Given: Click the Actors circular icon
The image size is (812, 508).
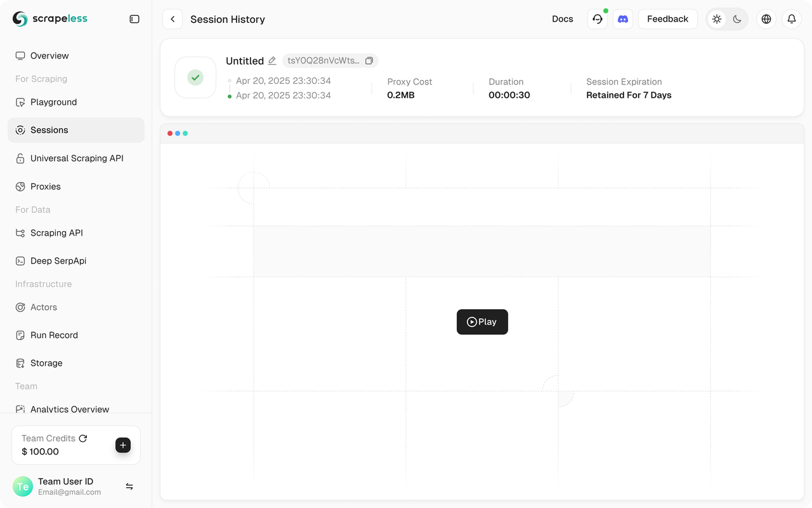Looking at the screenshot, I should tap(20, 307).
